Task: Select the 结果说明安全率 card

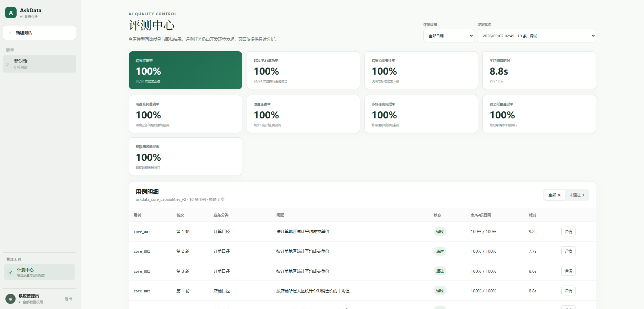Action: click(421, 70)
